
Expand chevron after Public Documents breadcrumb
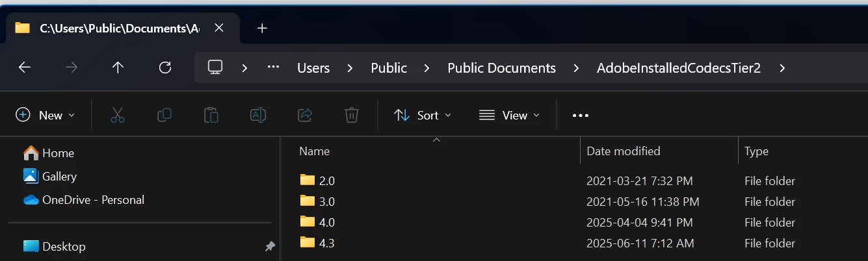[x=576, y=68]
